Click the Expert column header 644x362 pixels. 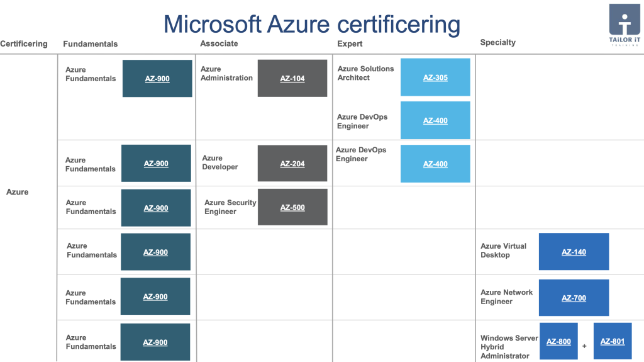click(350, 44)
